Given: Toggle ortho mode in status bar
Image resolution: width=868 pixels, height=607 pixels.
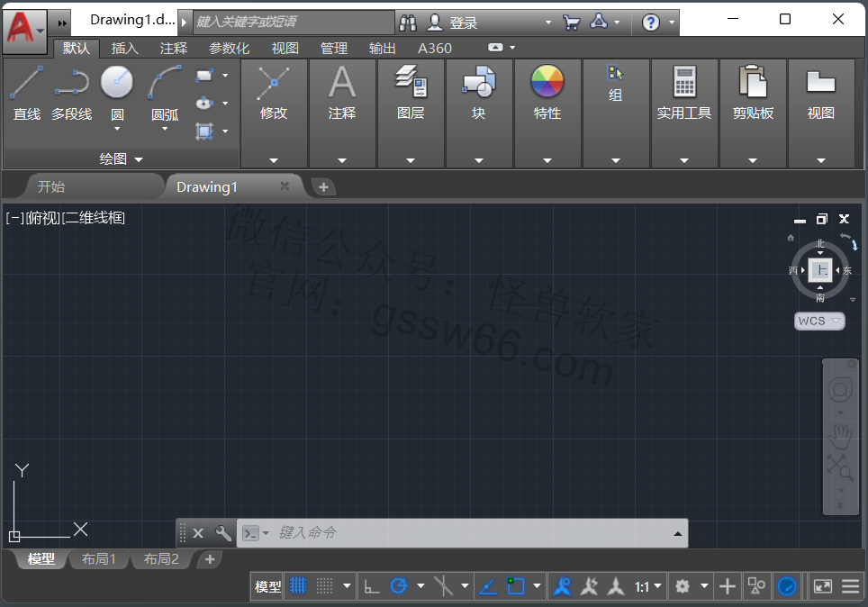Looking at the screenshot, I should (371, 586).
